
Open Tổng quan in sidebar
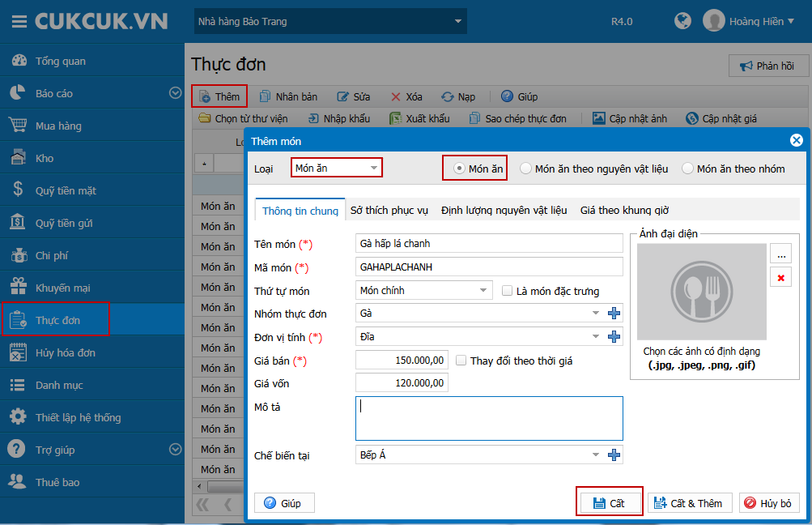pos(92,61)
